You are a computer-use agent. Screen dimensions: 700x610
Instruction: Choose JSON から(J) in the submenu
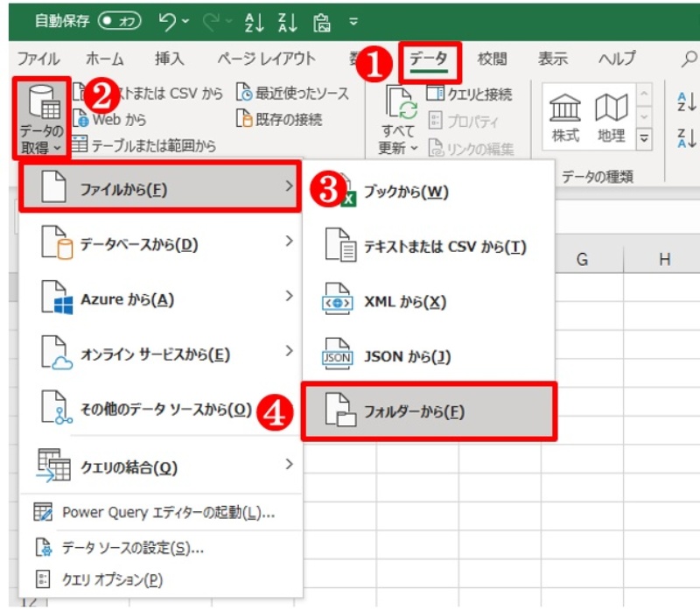(x=429, y=356)
